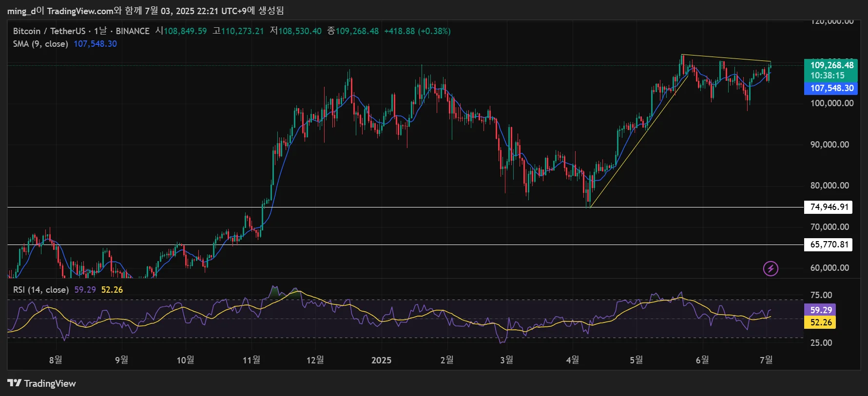Viewport: 868px width, 396px height.
Task: Click the 8월 label on time axis
Action: pos(56,360)
